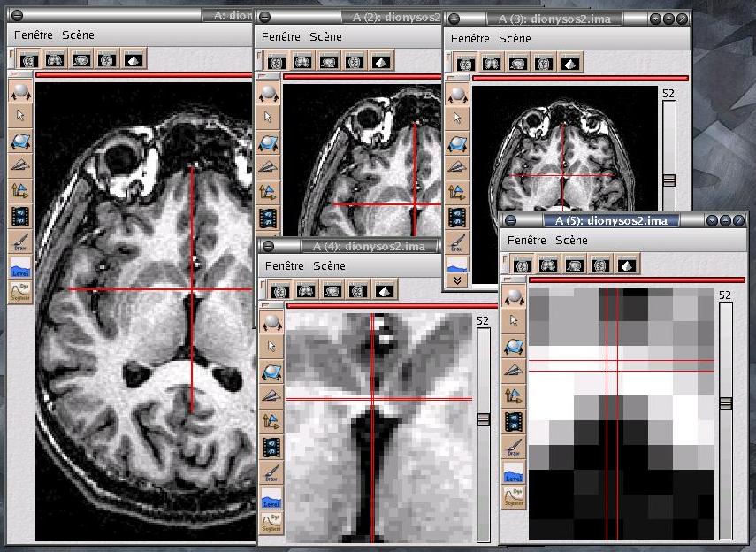The image size is (756, 552).
Task: Click the oblique trackball tool in A (3)
Action: 458,142
